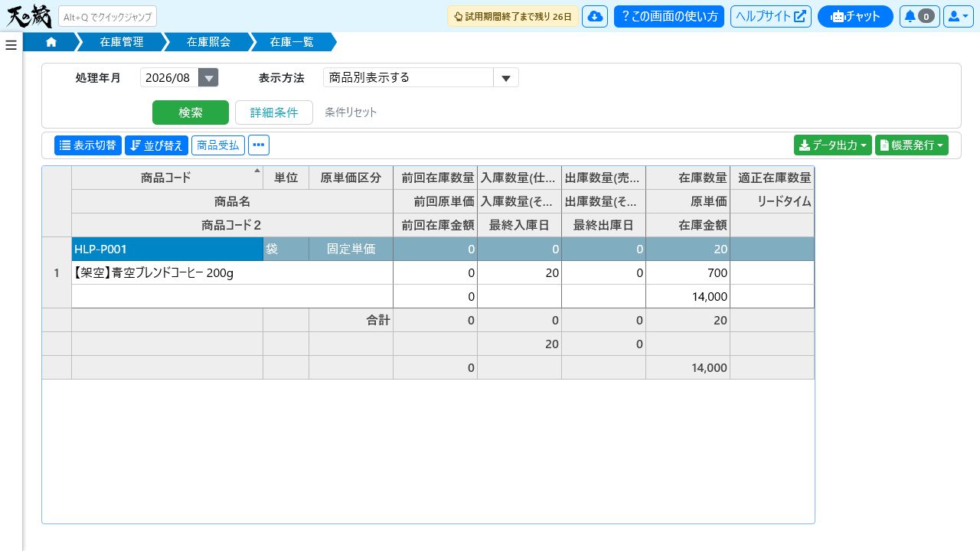The width and height of the screenshot is (980, 551).
Task: Click the 商品コード sort arrow
Action: click(257, 171)
